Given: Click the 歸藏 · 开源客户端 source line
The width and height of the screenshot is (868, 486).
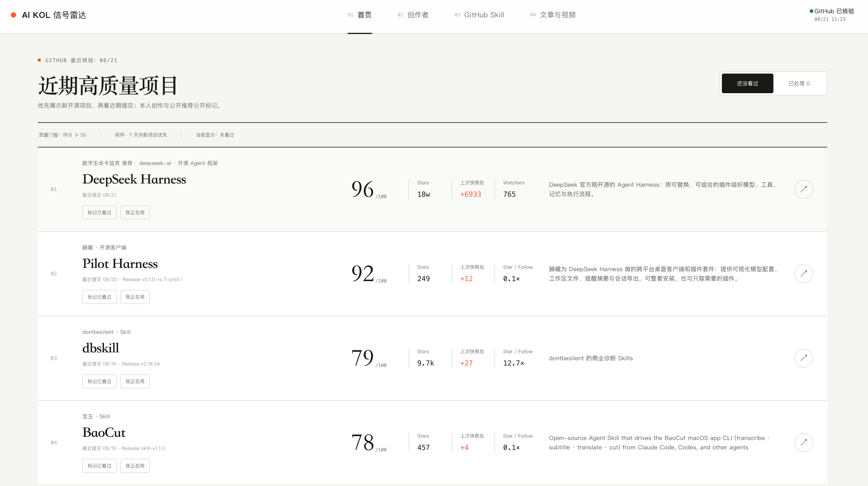Looking at the screenshot, I should [x=105, y=248].
